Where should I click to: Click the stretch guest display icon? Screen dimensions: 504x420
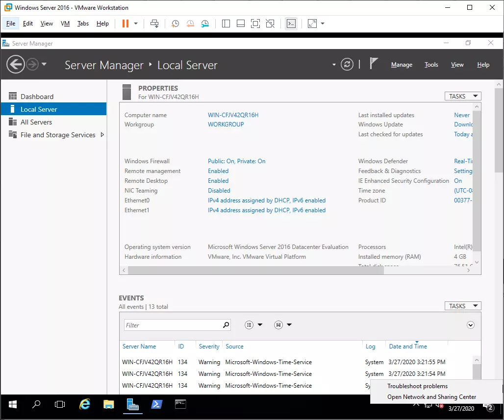pos(312,24)
